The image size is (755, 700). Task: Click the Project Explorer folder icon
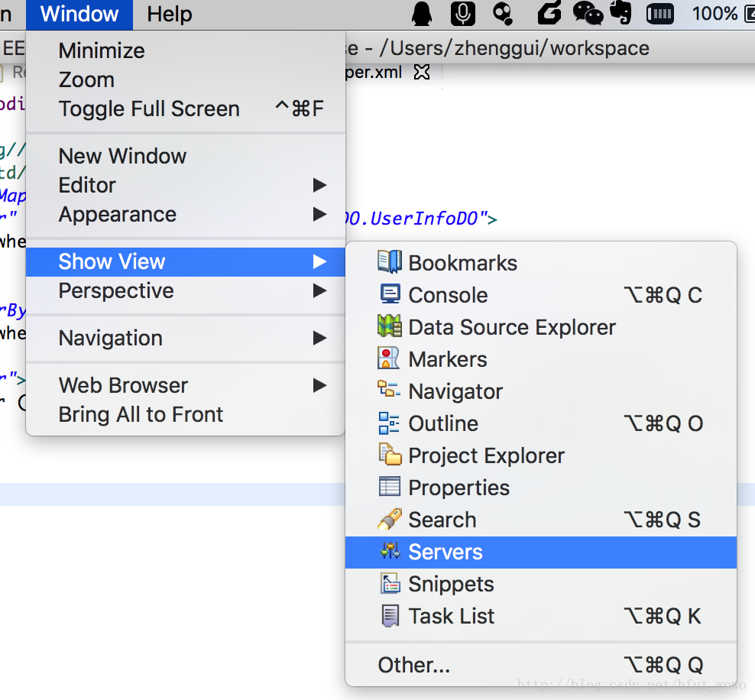click(x=390, y=455)
